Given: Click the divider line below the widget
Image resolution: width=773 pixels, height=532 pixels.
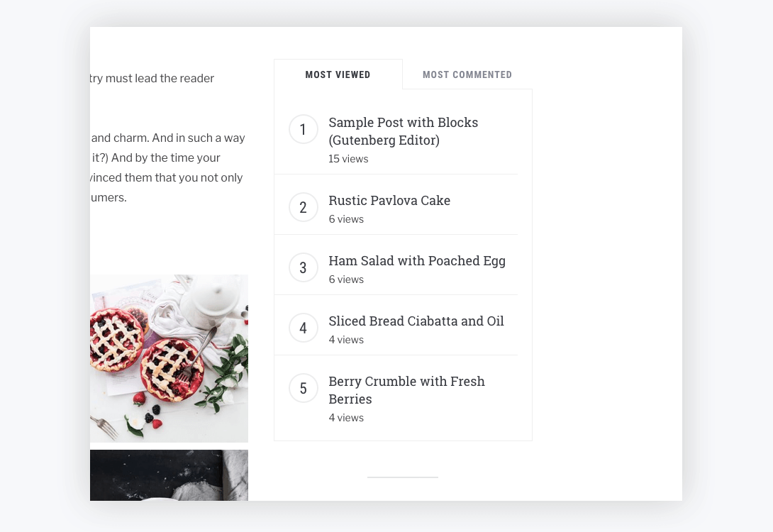Looking at the screenshot, I should (403, 478).
